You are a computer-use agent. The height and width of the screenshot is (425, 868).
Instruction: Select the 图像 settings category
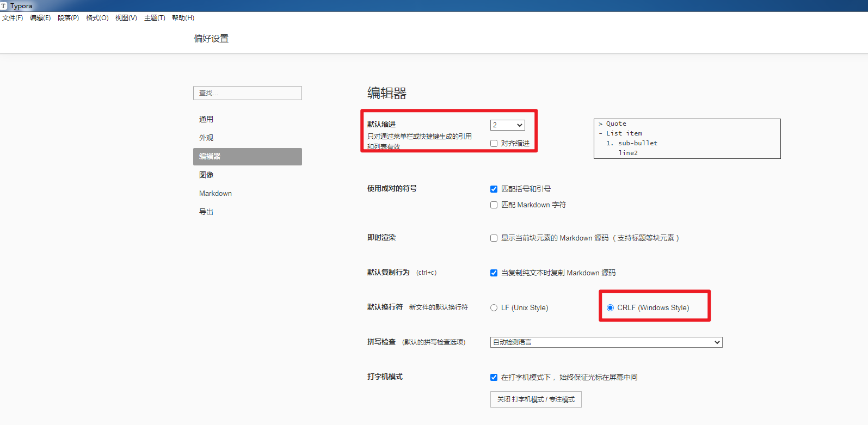[x=248, y=175]
